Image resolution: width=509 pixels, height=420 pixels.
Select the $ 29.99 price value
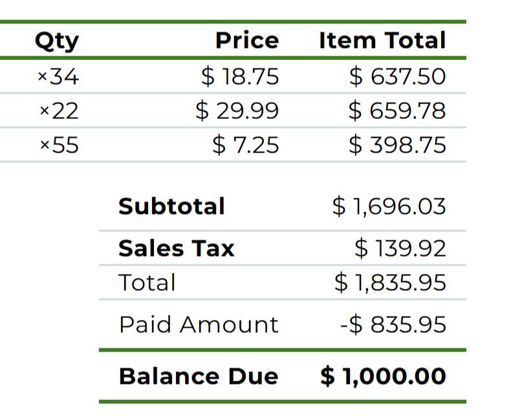(x=237, y=111)
